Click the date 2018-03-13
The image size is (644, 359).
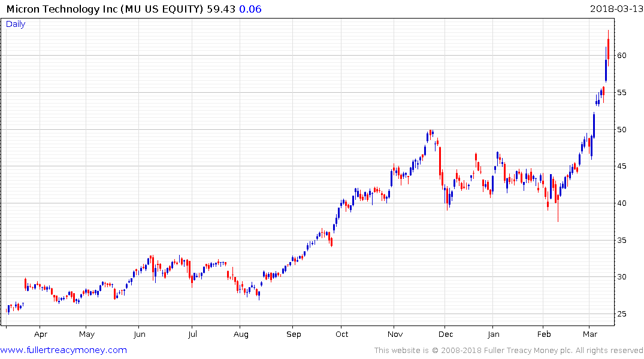click(616, 9)
